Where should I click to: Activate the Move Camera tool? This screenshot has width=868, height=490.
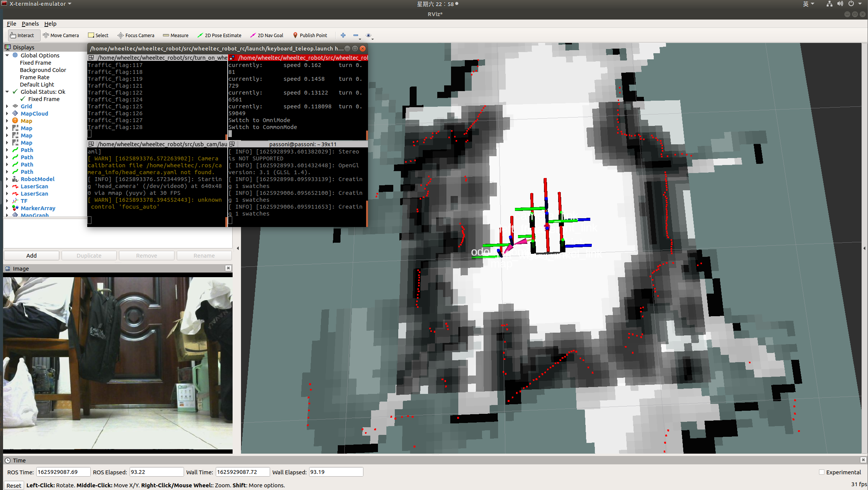61,35
